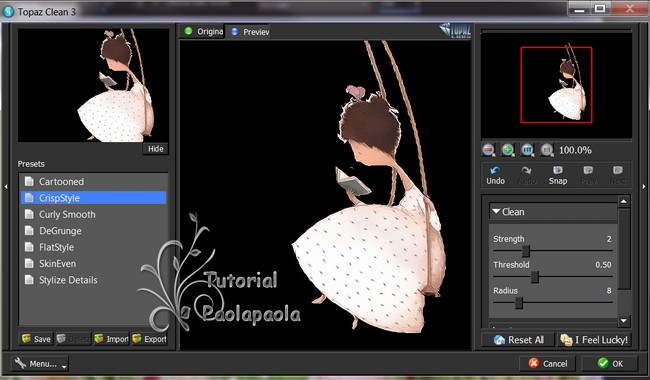Click the parameters scrollbar up arrow

(x=624, y=201)
